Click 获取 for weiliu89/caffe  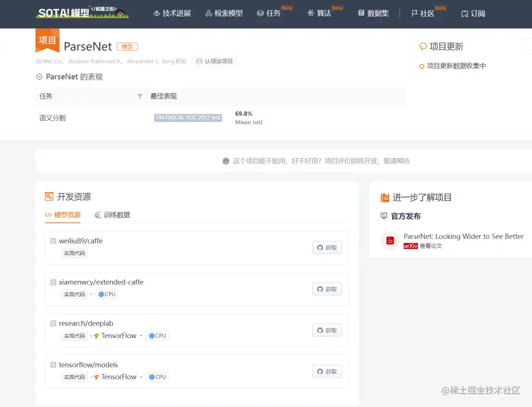click(x=327, y=247)
